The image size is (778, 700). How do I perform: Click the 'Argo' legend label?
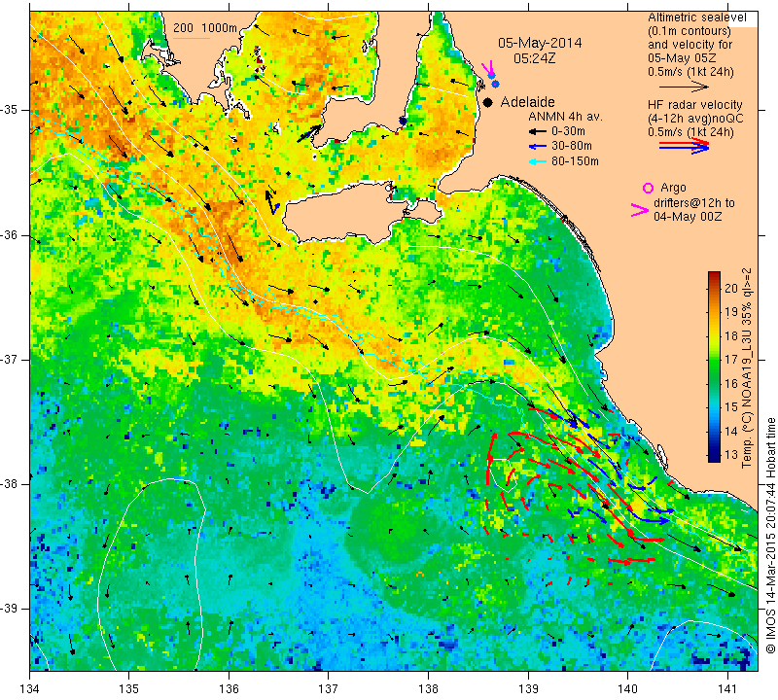point(673,188)
